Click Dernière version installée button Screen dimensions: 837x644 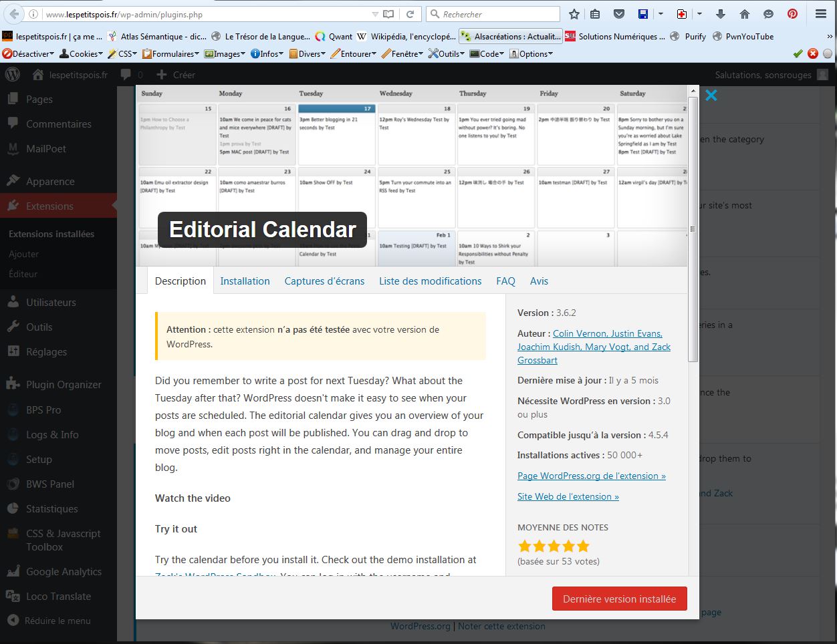[619, 599]
